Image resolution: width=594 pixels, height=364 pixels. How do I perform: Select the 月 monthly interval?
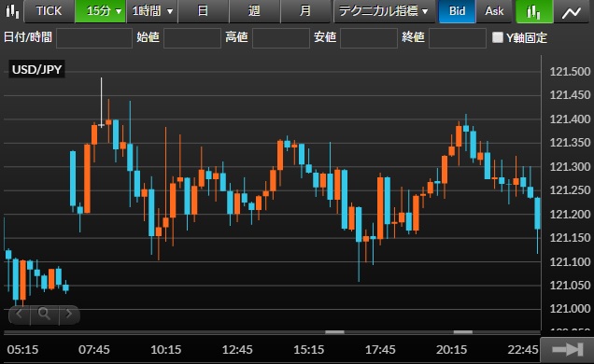306,11
